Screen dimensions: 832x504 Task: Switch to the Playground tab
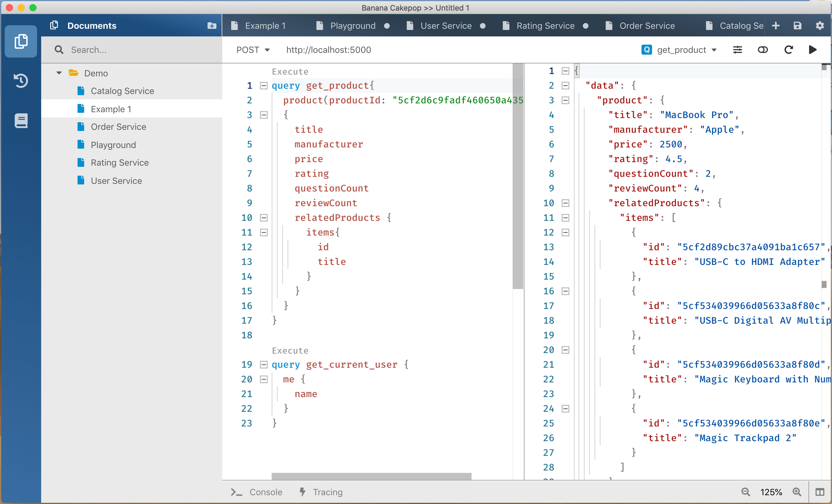[352, 26]
